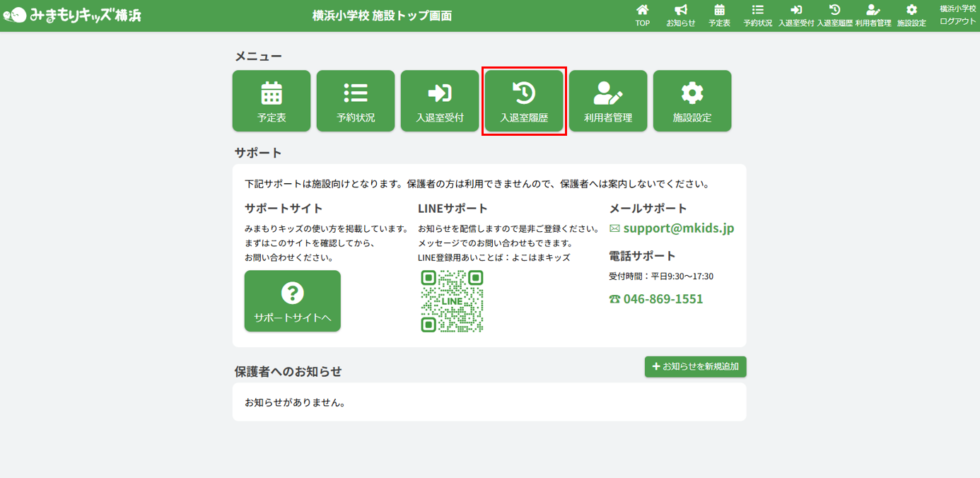Open the 入退室受付 menu tile

[440, 100]
